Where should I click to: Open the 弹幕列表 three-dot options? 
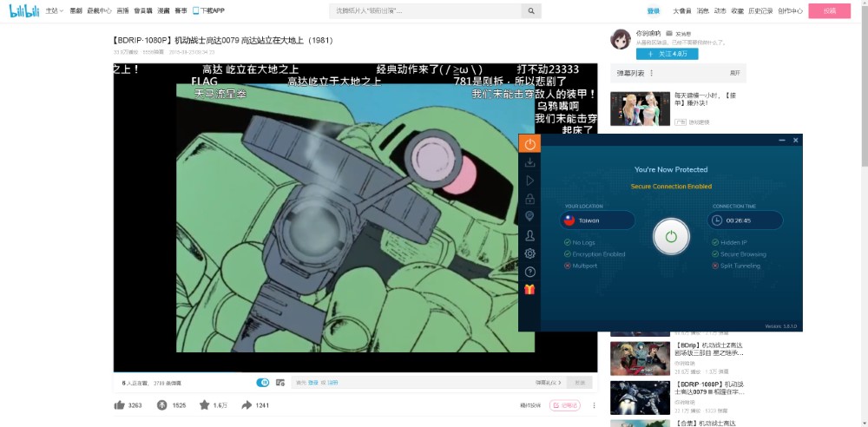click(652, 73)
